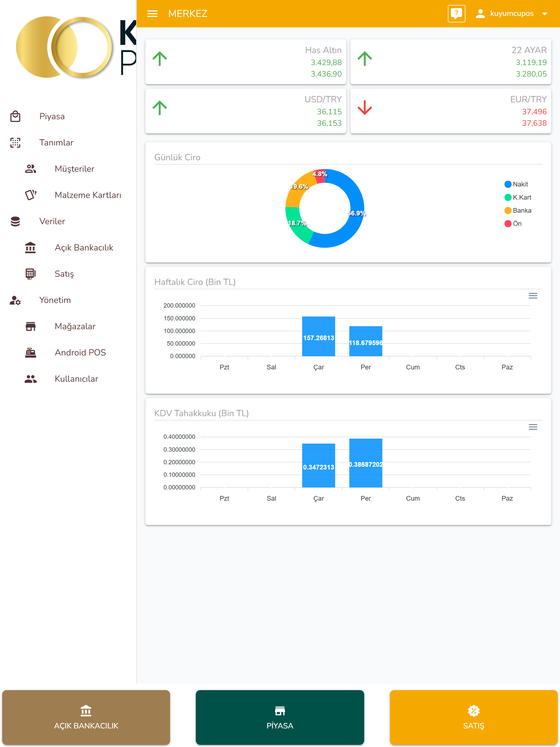
Task: Click the Haftalık Ciro (Bin TL) heading
Action: pyautogui.click(x=195, y=282)
